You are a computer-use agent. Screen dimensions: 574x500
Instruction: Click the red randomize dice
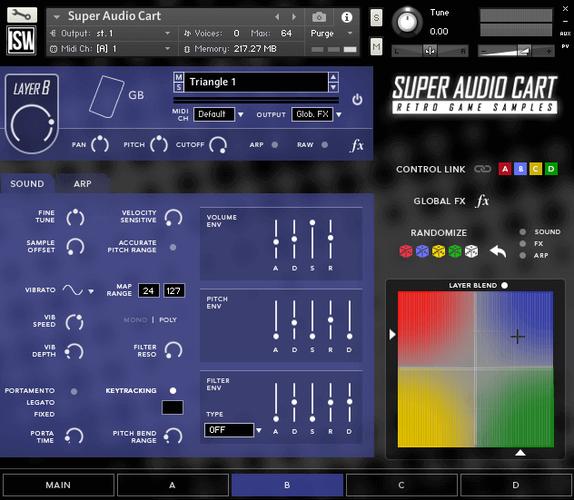(x=406, y=251)
